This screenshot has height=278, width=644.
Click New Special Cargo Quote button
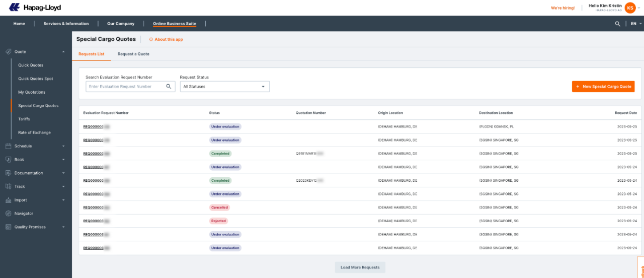603,87
